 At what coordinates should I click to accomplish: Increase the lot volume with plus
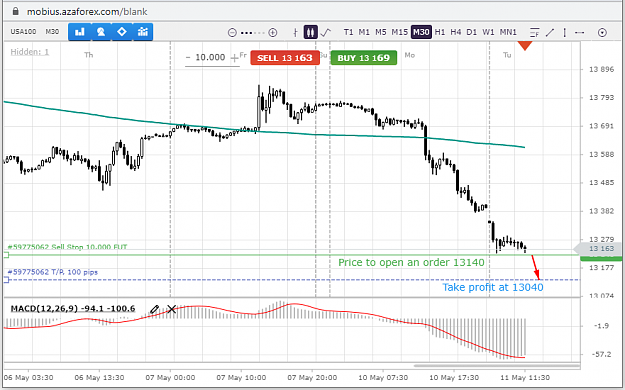234,58
